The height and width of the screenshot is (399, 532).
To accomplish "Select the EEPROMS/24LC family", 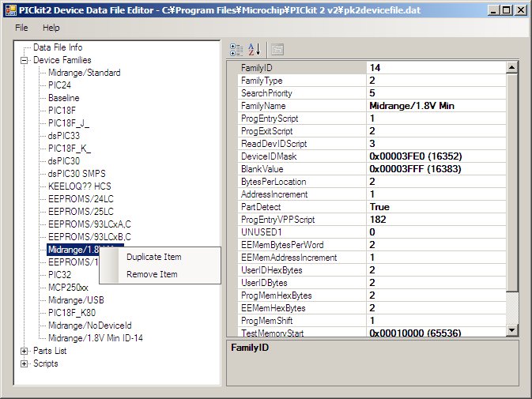I will [x=81, y=199].
